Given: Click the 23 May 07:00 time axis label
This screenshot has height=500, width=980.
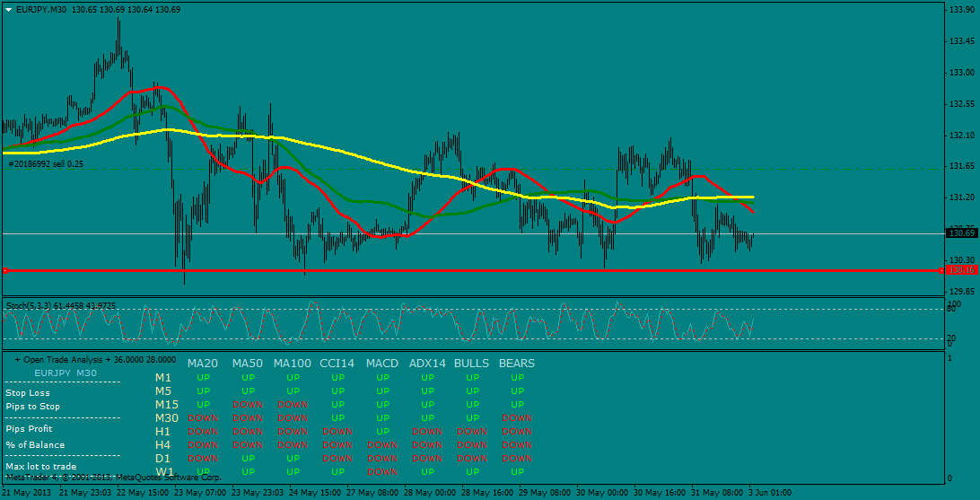Looking at the screenshot, I should pyautogui.click(x=199, y=493).
